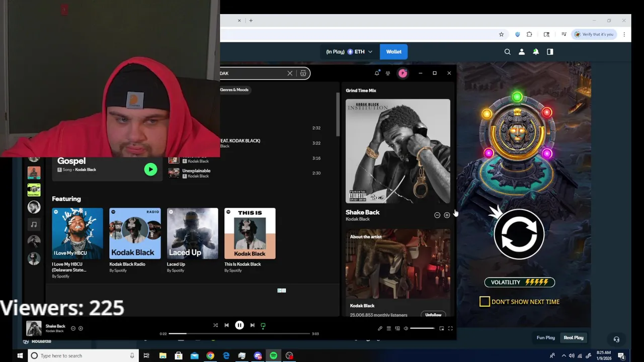Enter Spotify full screen mode
The height and width of the screenshot is (362, 644).
click(x=450, y=328)
